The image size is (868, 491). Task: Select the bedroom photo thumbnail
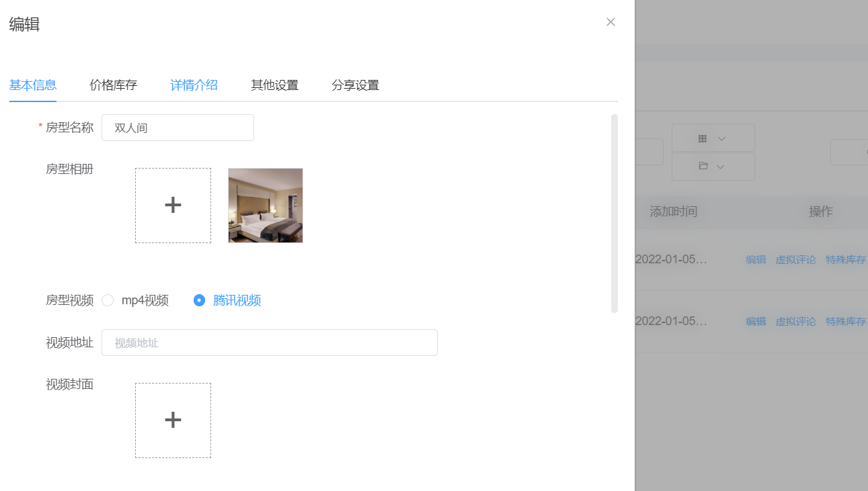pos(266,206)
